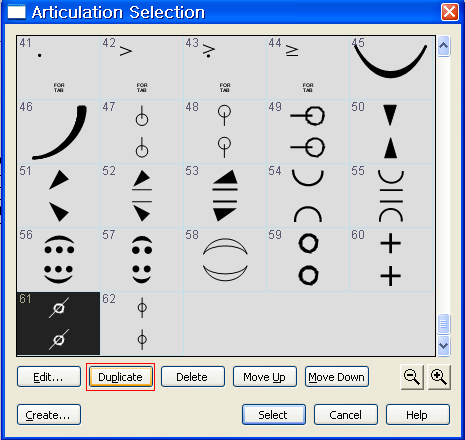Select articulation 49 circle with horizontal line
The height and width of the screenshot is (440, 465).
(308, 132)
